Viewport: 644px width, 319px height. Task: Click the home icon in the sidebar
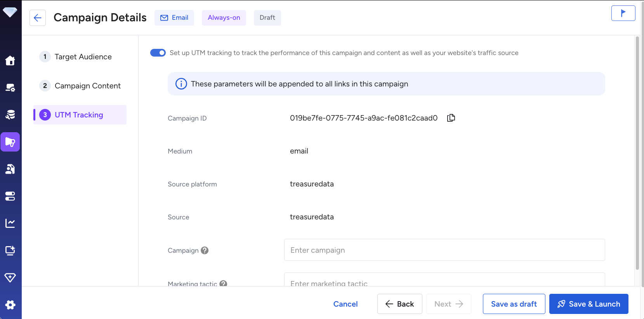[x=10, y=60]
